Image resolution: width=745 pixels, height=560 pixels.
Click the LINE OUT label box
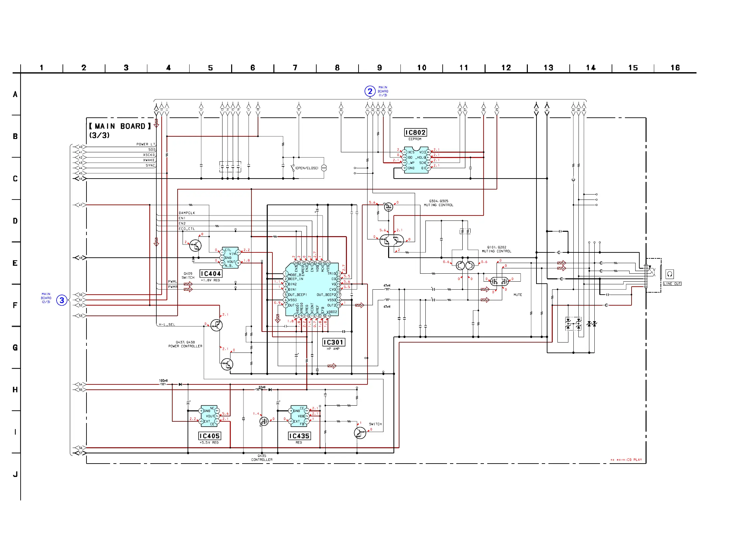pos(672,284)
